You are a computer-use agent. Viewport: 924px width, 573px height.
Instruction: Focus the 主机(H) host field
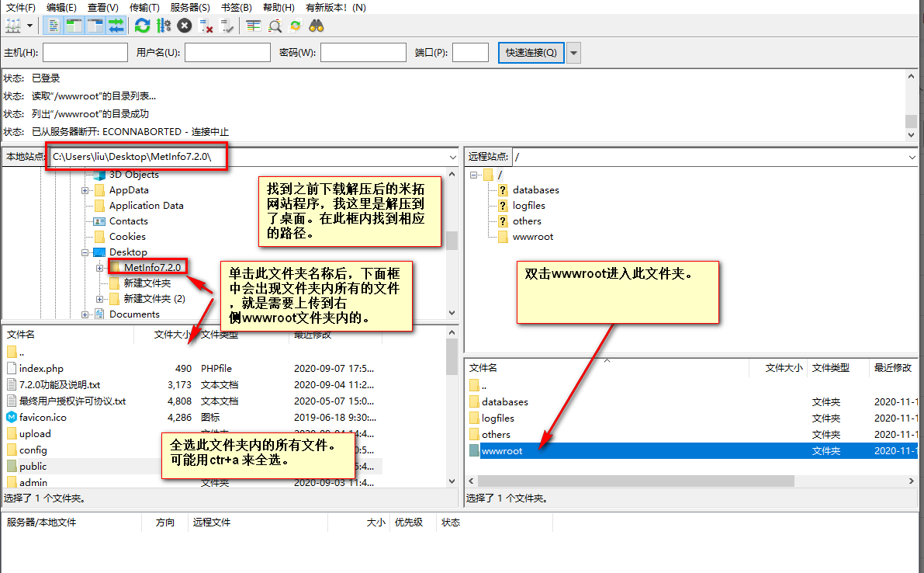[x=85, y=53]
